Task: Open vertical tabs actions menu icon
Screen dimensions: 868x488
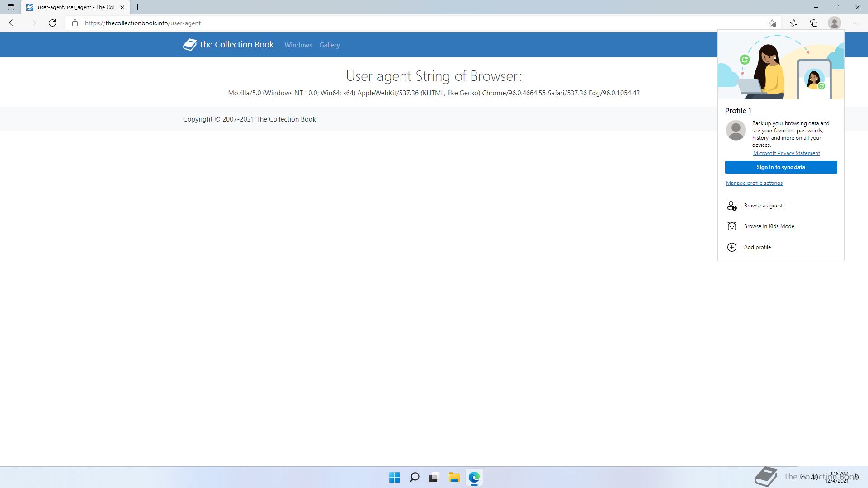Action: point(11,7)
